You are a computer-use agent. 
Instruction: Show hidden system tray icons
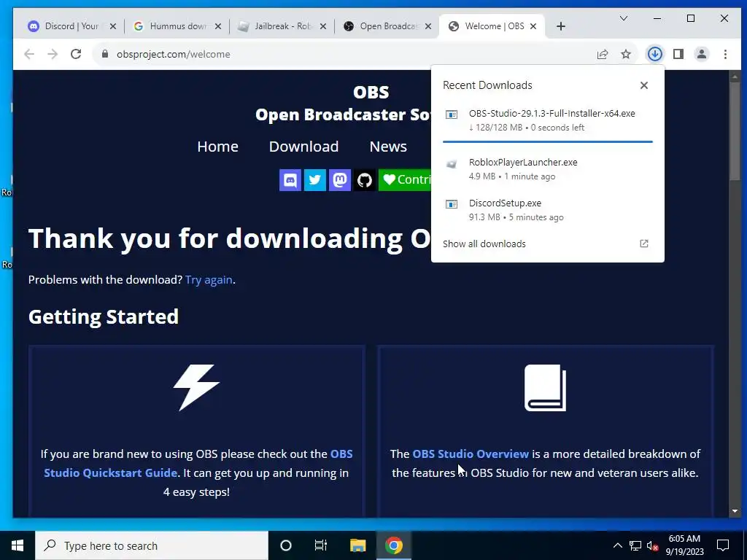[617, 545]
